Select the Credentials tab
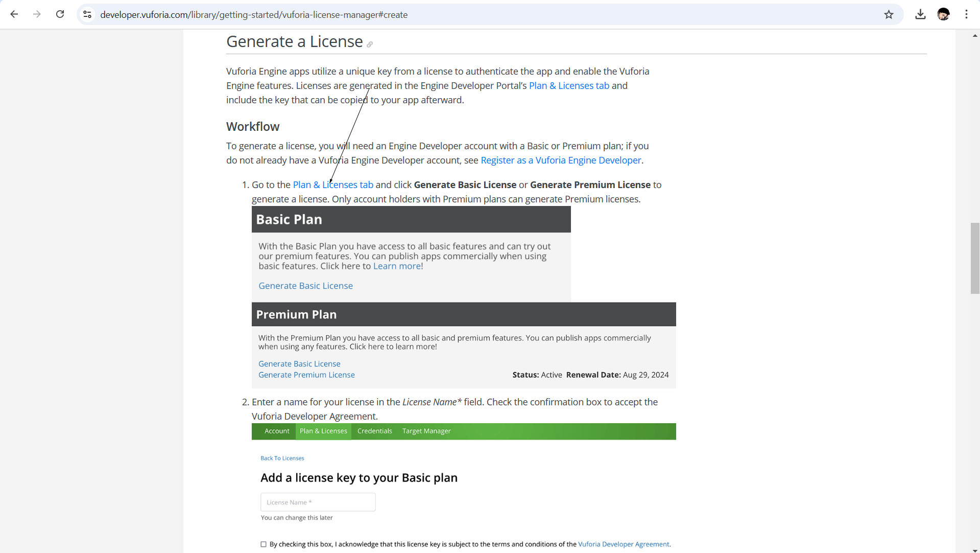The width and height of the screenshot is (980, 553). point(374,431)
